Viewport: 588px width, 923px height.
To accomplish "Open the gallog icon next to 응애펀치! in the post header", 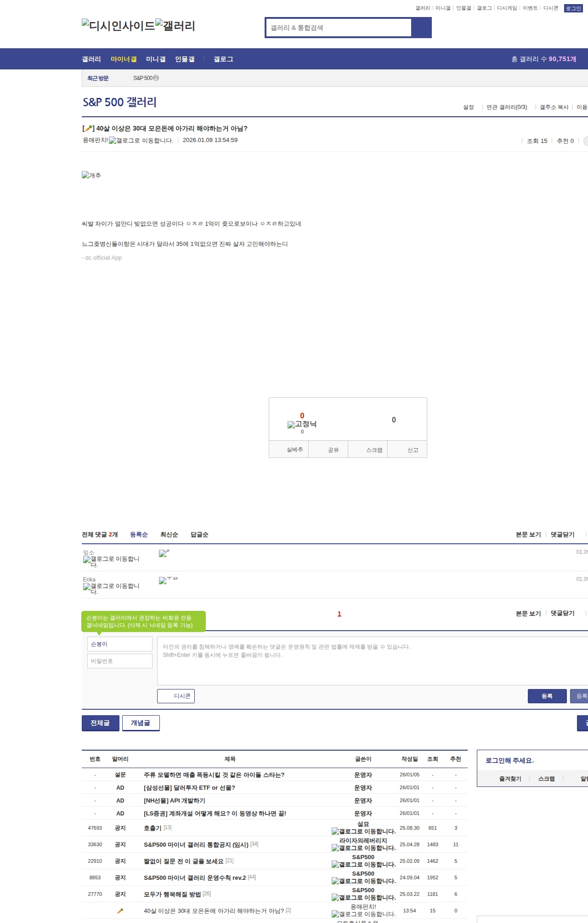I will click(141, 141).
